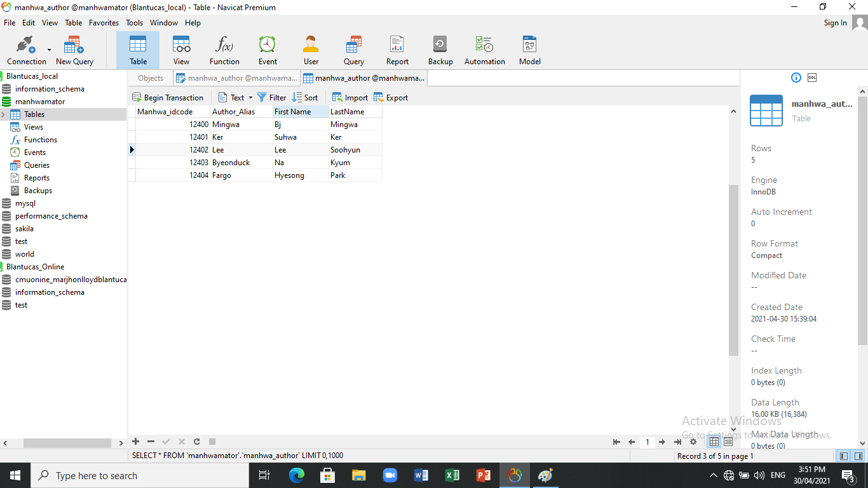This screenshot has height=488, width=868.
Task: Open the Text dropdown arrow
Action: pos(250,98)
